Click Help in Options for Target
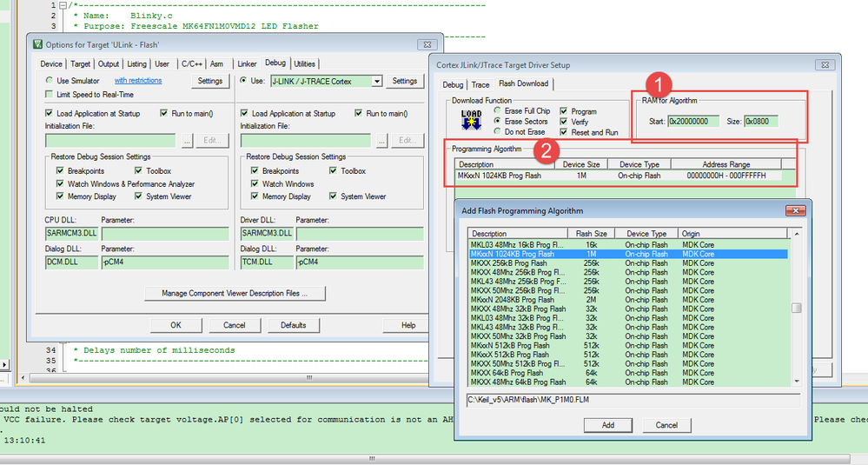 [x=408, y=325]
